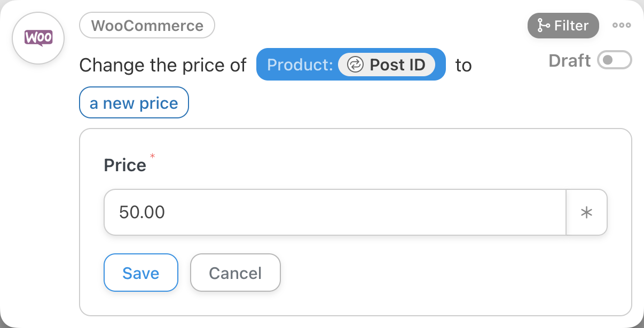Click the empty area below Save button
The height and width of the screenshot is (328, 644).
(x=140, y=303)
